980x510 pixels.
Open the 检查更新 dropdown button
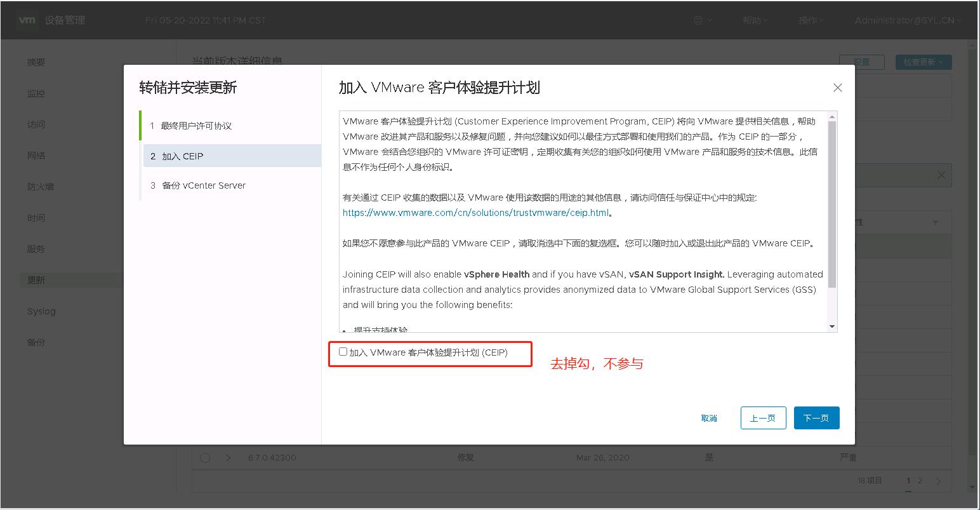pyautogui.click(x=924, y=62)
